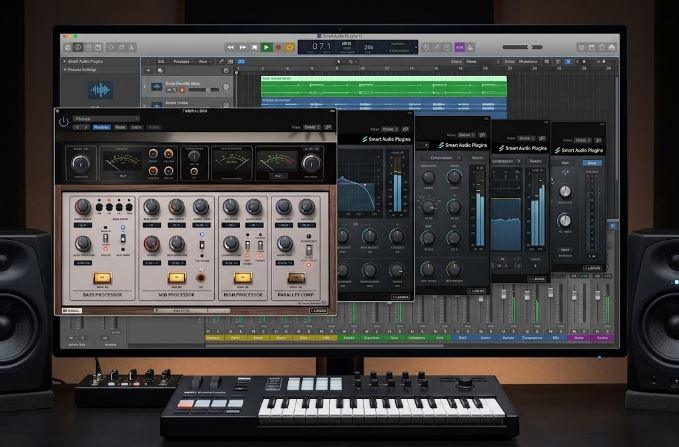Viewport: 679px width, 447px height.
Task: Select the blue highlighted tab in the rightmost plugin
Action: pyautogui.click(x=592, y=163)
